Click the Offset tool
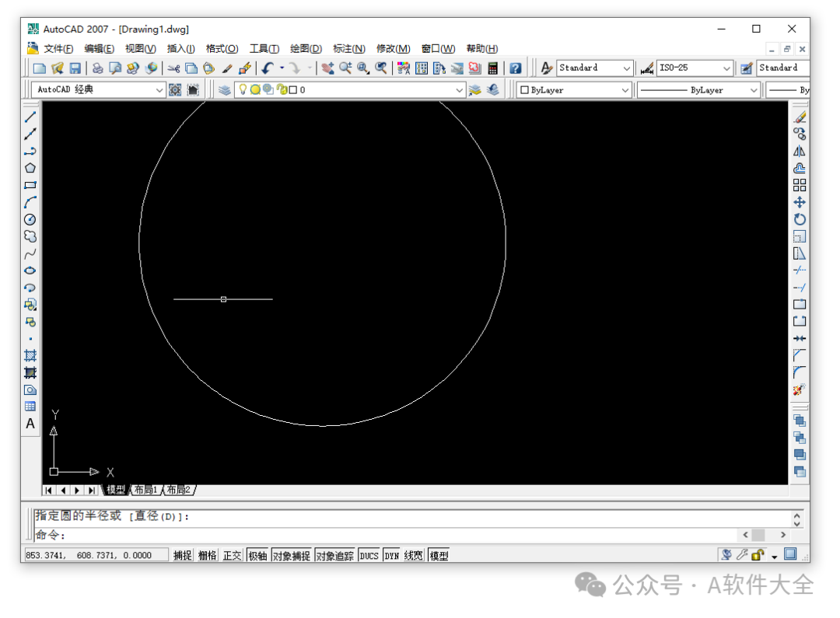 (800, 168)
